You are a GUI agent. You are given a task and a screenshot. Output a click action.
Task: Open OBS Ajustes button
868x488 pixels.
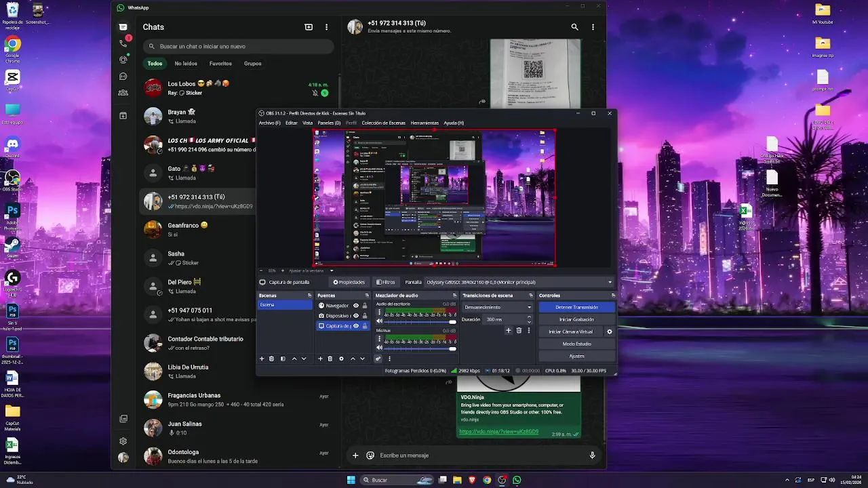click(576, 356)
